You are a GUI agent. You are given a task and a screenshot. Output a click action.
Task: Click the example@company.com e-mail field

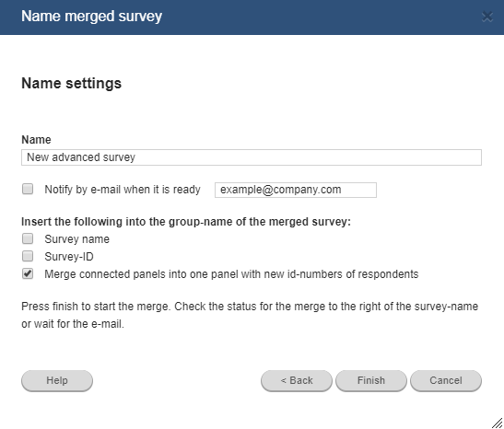pyautogui.click(x=296, y=190)
